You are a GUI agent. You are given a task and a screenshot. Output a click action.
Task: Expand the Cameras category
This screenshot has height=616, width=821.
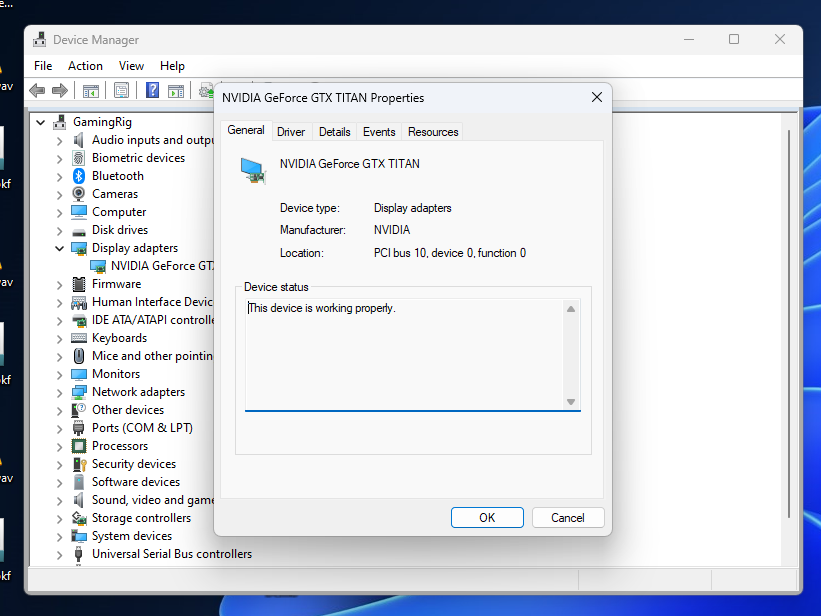click(x=59, y=194)
